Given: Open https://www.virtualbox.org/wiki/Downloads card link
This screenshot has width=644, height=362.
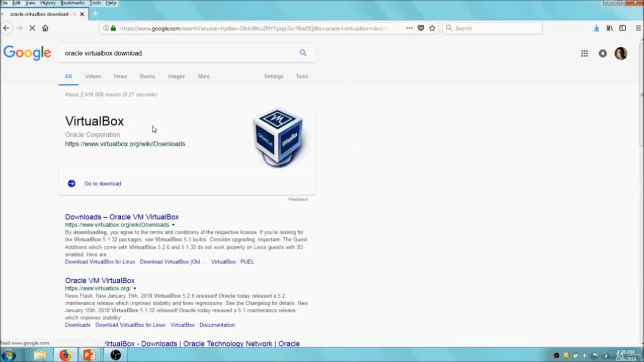Looking at the screenshot, I should 125,144.
